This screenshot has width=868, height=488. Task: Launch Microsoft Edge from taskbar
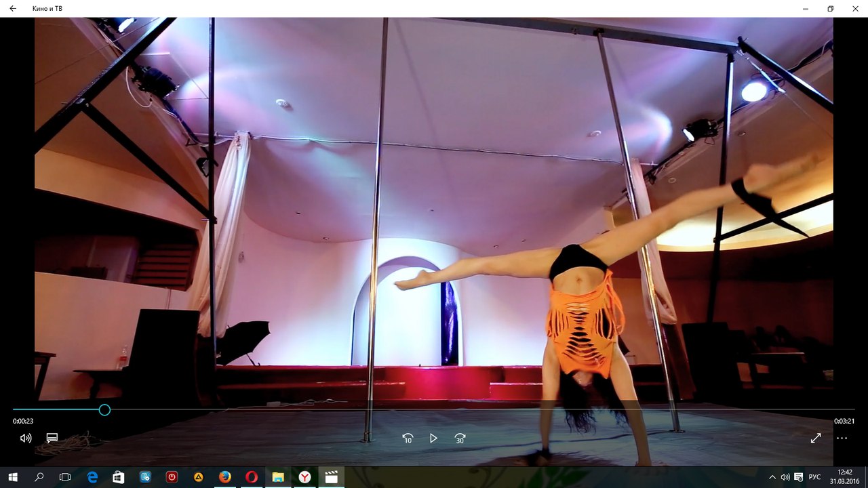click(92, 477)
